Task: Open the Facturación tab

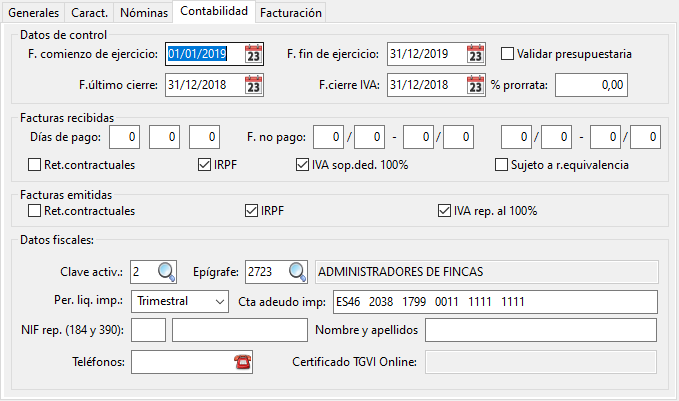Action: coord(290,13)
